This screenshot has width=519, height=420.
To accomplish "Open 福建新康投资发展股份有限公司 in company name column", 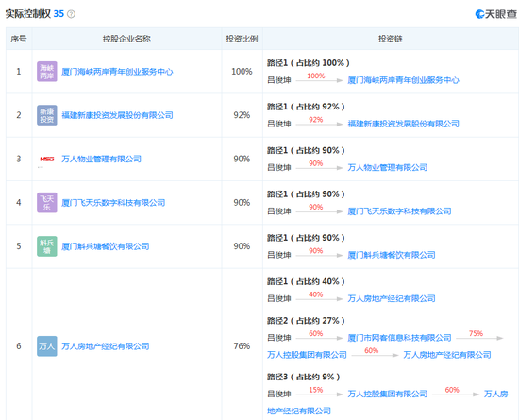I will tap(117, 115).
